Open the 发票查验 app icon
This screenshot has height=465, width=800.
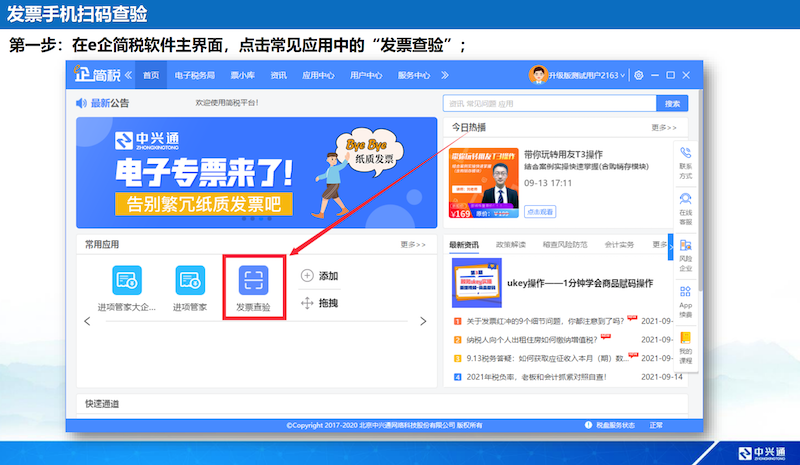click(x=253, y=280)
